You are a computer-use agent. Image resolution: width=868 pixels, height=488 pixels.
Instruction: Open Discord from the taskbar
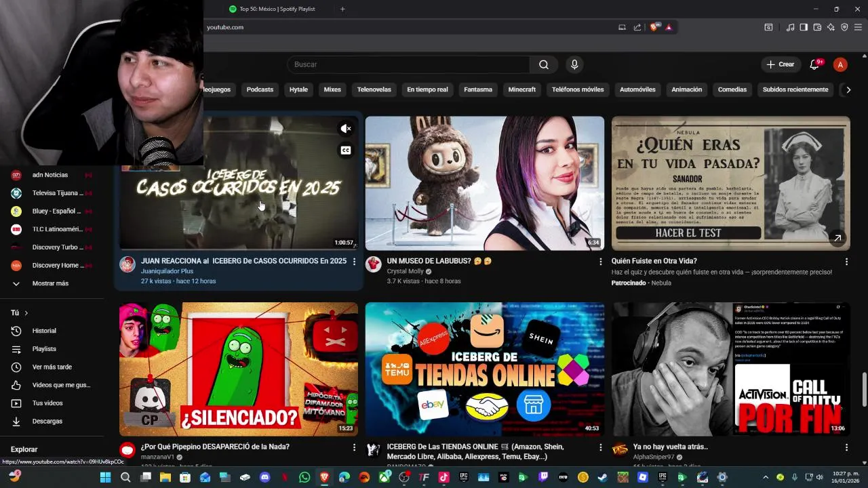264,477
